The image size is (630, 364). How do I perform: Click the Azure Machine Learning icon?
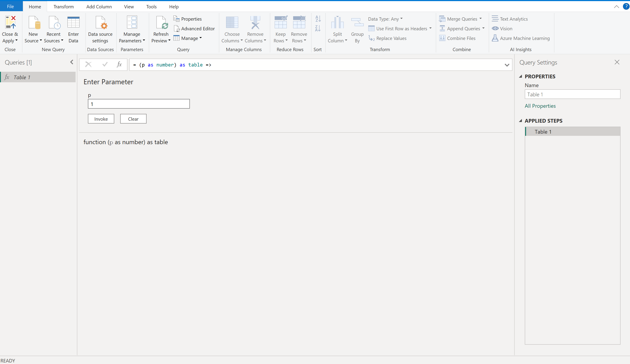coord(495,38)
